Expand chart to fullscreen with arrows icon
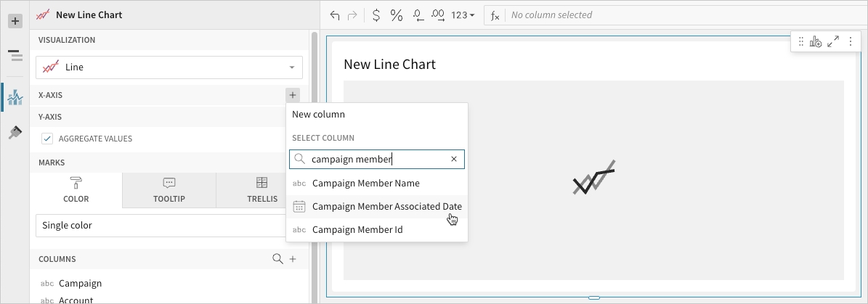This screenshot has height=304, width=868. tap(833, 42)
